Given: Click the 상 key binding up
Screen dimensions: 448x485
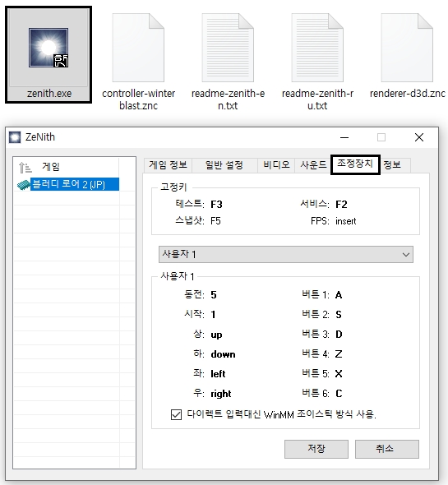Looking at the screenshot, I should coord(216,335).
